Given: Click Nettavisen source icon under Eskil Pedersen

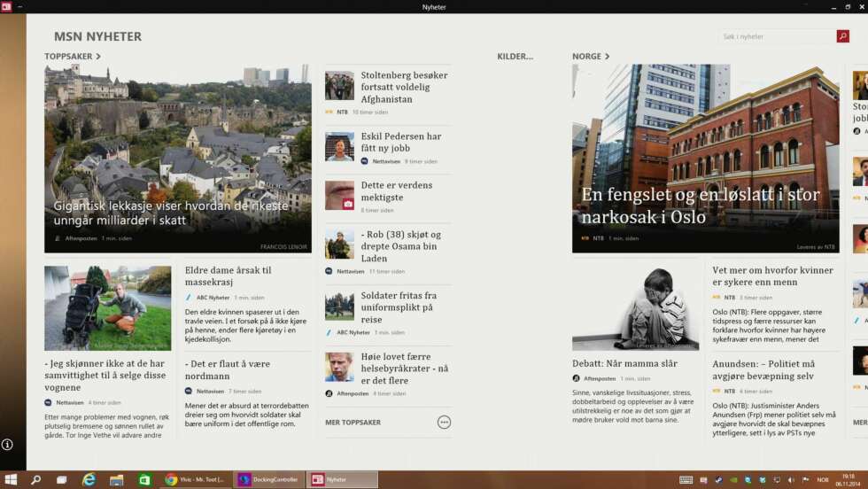Looking at the screenshot, I should tap(364, 161).
